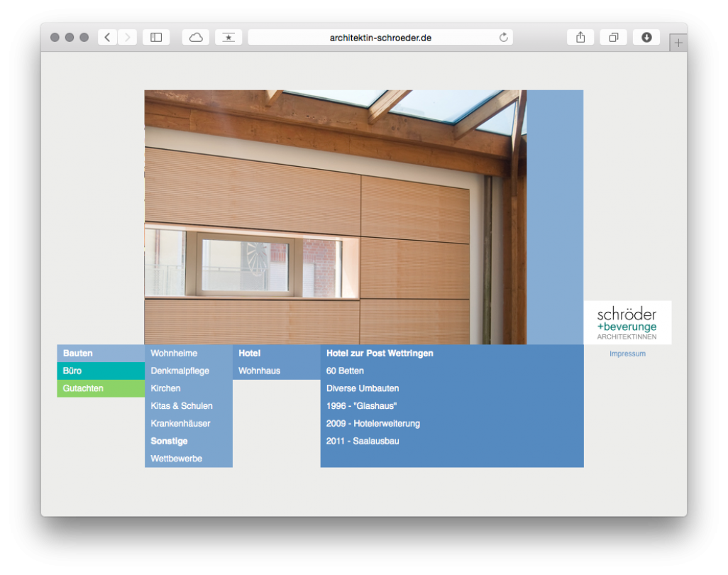Open the Downloads arrow icon

646,37
